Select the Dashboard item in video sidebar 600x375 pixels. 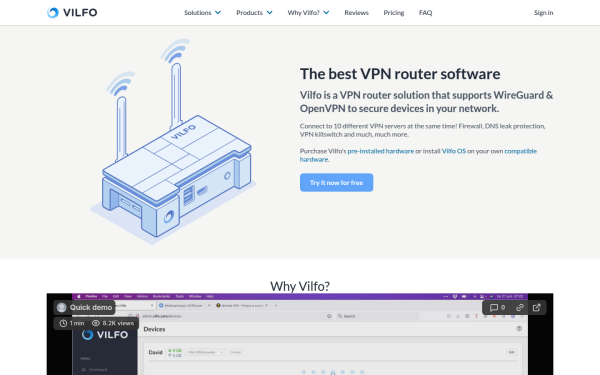tap(95, 370)
